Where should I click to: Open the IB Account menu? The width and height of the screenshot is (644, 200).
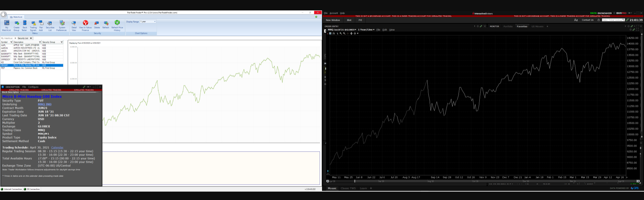coord(334,13)
